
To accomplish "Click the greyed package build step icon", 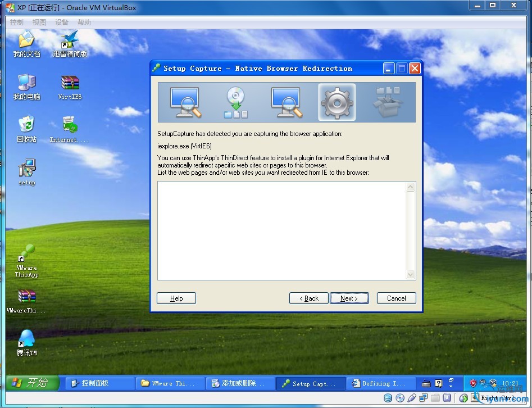I will [388, 102].
